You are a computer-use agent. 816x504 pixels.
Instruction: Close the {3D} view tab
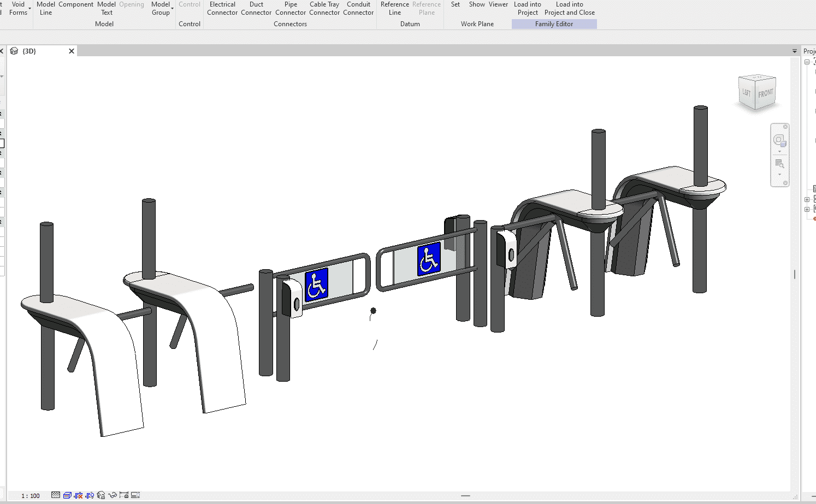point(71,51)
